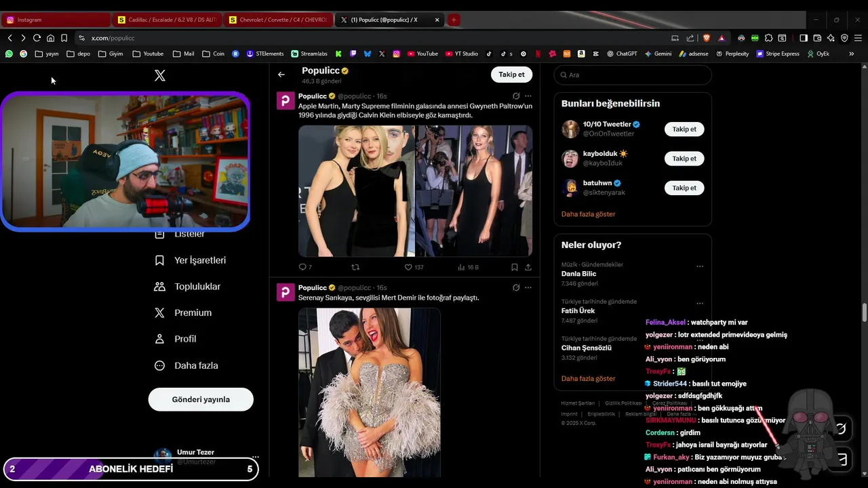Open the browser extensions puzzle icon
Viewport: 868px width, 488px height.
point(768,38)
